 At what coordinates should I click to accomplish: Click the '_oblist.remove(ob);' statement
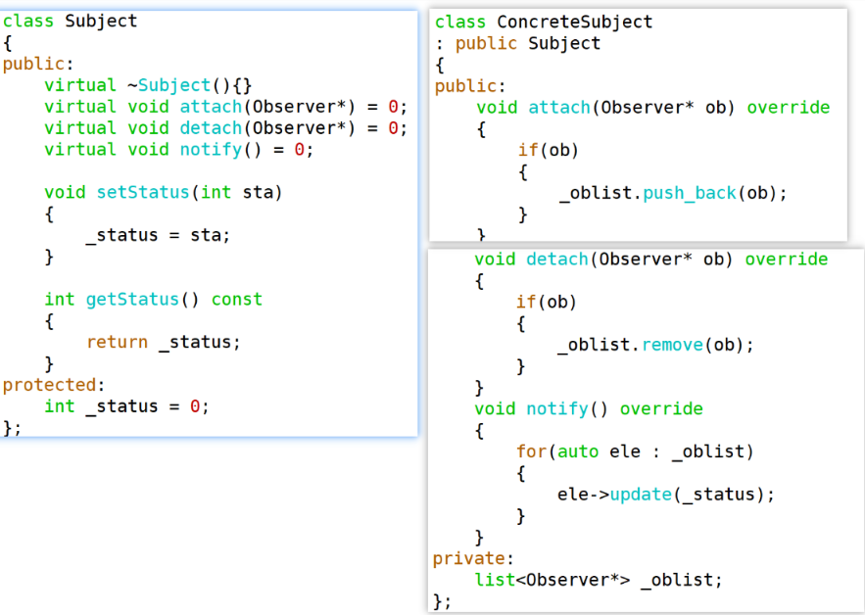click(655, 346)
